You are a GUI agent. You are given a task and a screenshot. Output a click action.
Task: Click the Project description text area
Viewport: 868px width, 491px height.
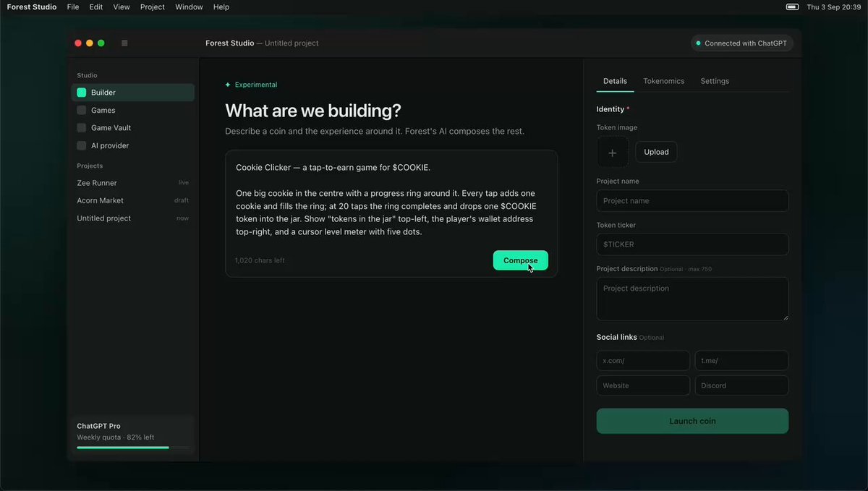click(692, 299)
